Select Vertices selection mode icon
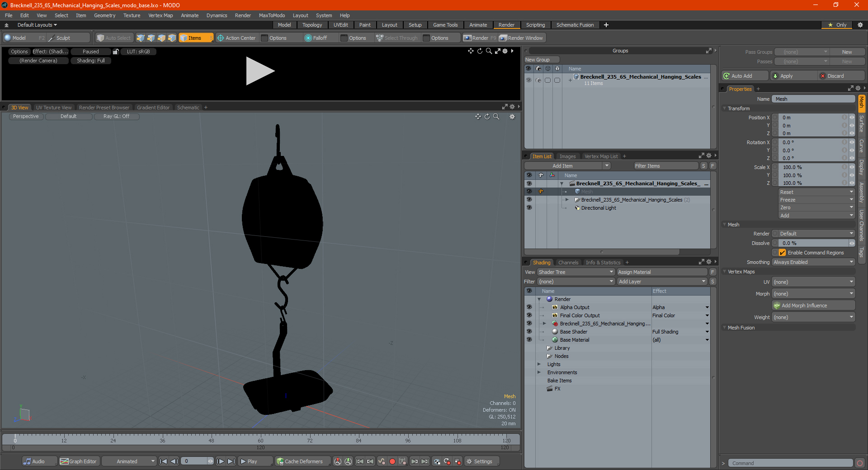The image size is (868, 470). pyautogui.click(x=141, y=38)
